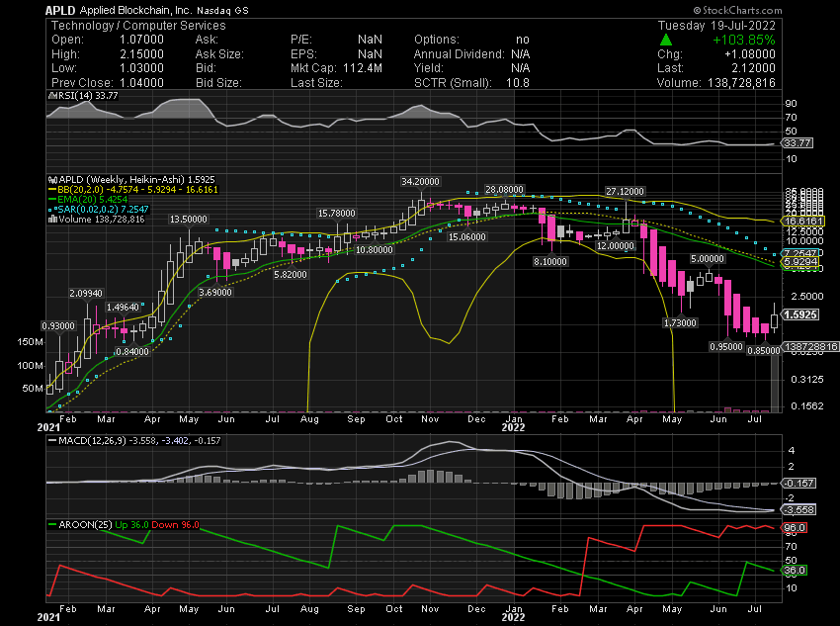Click the 0.3125 price axis label
The image size is (840, 626).
point(806,380)
